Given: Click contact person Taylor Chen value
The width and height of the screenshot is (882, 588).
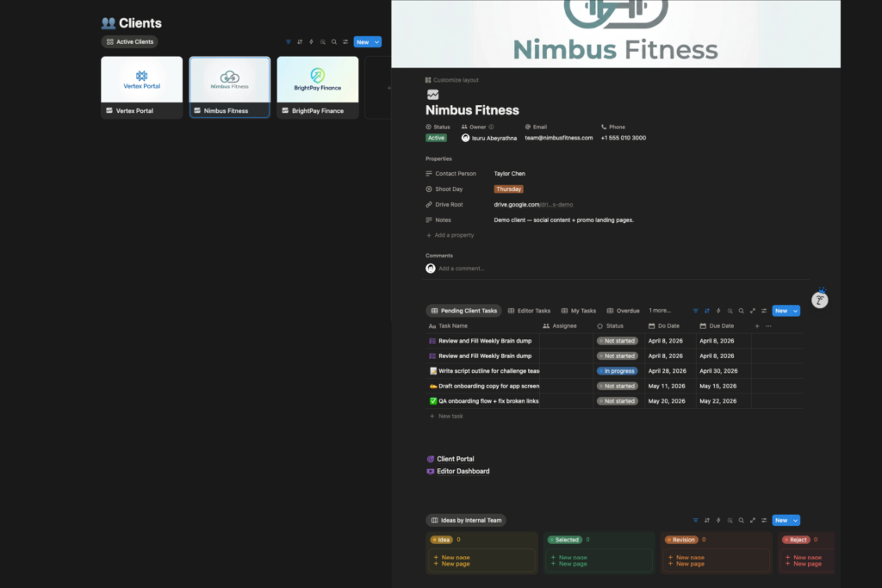Looking at the screenshot, I should 510,174.
